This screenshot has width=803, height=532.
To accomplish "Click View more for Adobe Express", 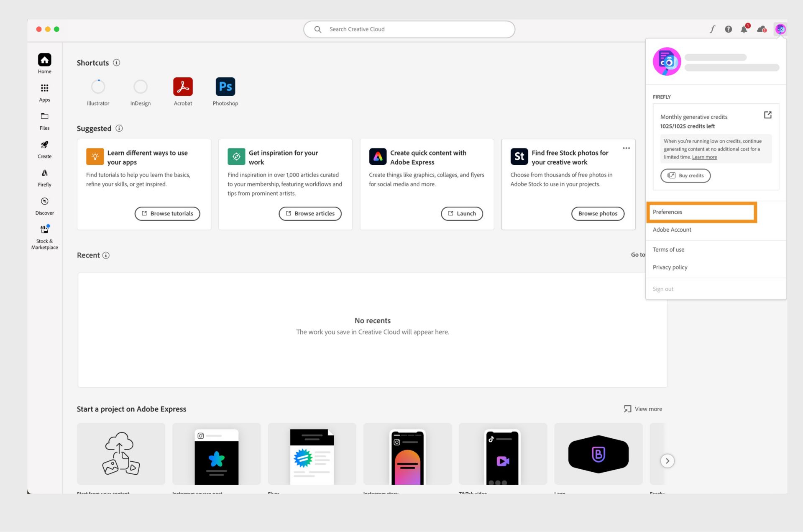I will (x=643, y=409).
